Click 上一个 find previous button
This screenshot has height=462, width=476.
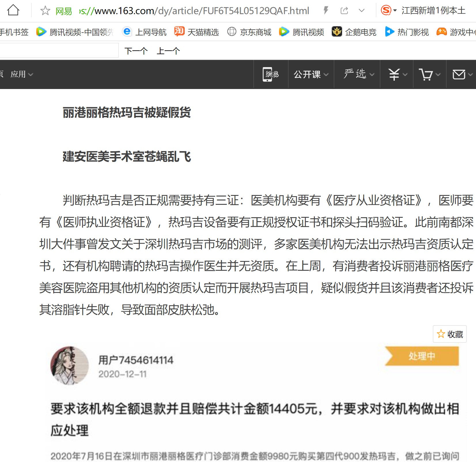pos(168,51)
